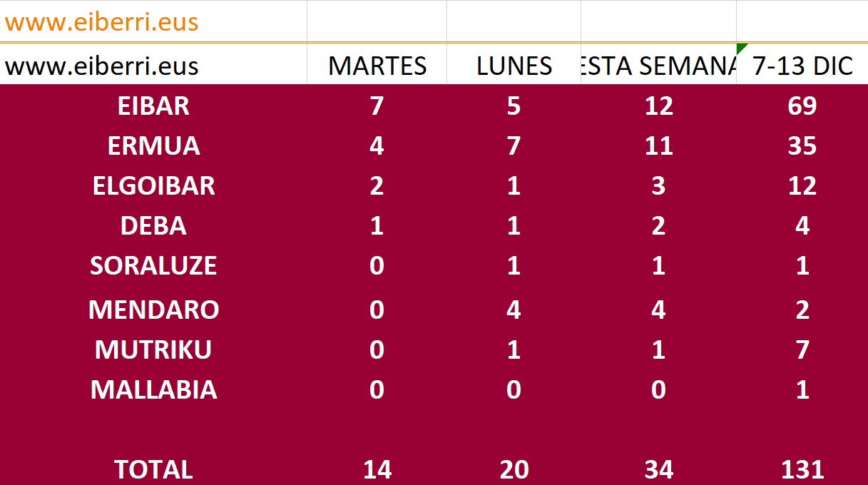Select the MARTES column header cell
The image size is (868, 485).
tap(377, 66)
